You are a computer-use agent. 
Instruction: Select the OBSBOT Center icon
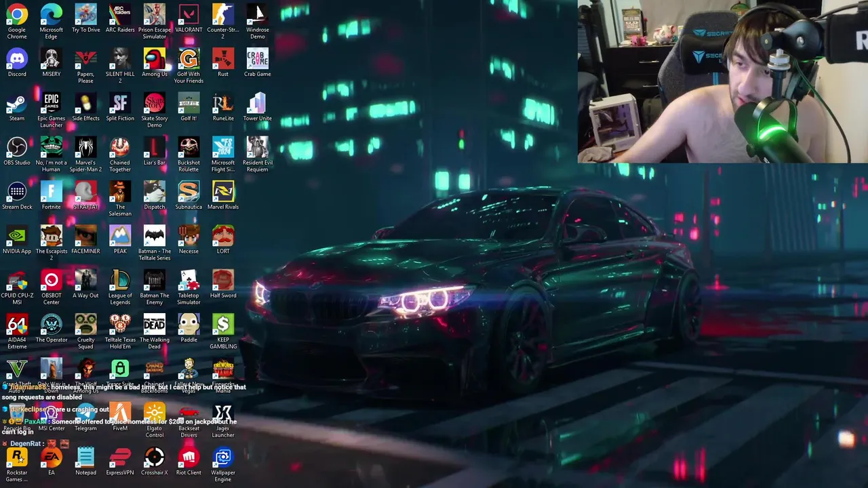click(52, 280)
